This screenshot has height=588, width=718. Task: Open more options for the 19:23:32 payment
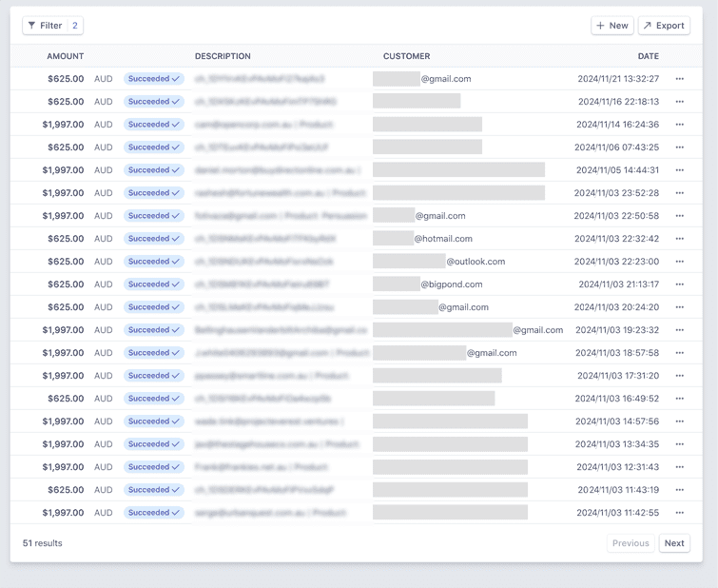pyautogui.click(x=680, y=330)
